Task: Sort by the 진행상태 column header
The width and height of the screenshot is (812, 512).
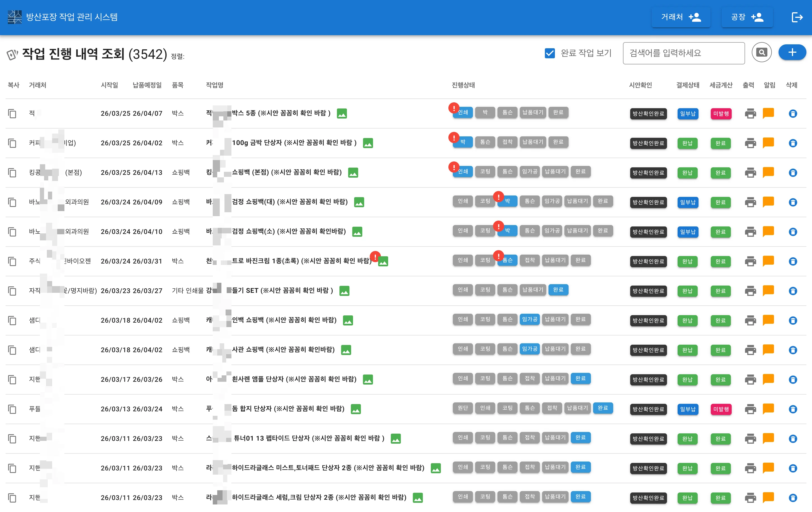Action: pos(463,85)
